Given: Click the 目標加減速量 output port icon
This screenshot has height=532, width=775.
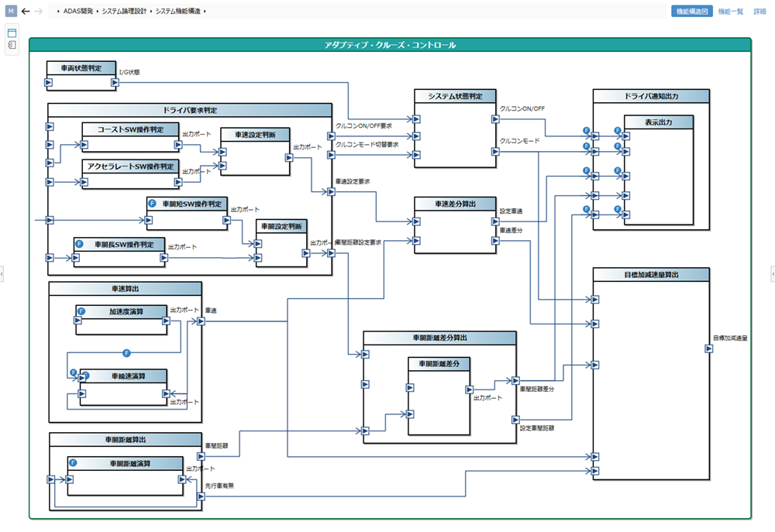Looking at the screenshot, I should pyautogui.click(x=708, y=348).
